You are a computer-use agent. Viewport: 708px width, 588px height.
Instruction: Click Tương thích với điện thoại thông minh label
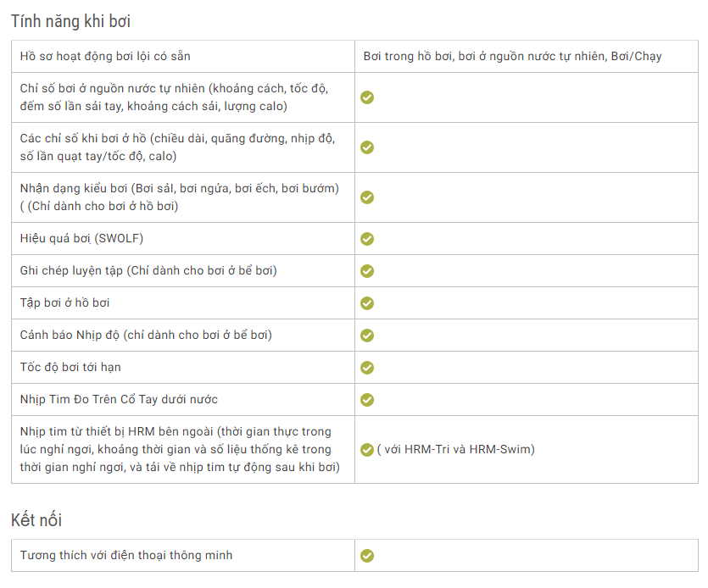click(x=126, y=555)
